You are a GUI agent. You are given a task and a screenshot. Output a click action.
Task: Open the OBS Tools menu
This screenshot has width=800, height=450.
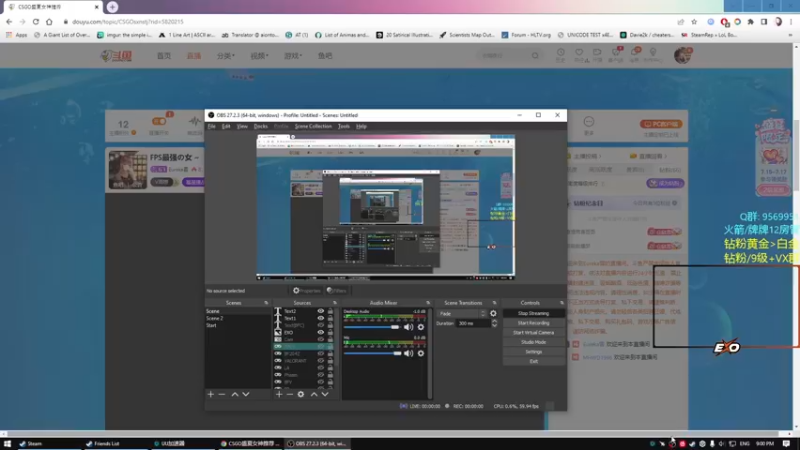(x=344, y=126)
